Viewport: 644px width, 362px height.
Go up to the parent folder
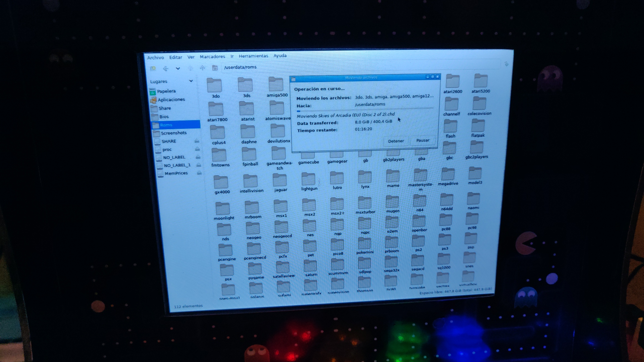203,68
